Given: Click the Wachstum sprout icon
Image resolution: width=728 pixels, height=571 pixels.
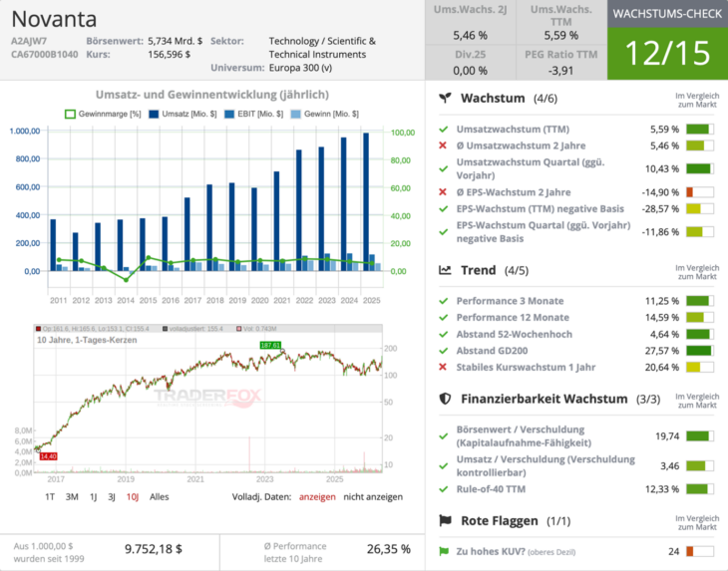Looking at the screenshot, I should [x=445, y=98].
